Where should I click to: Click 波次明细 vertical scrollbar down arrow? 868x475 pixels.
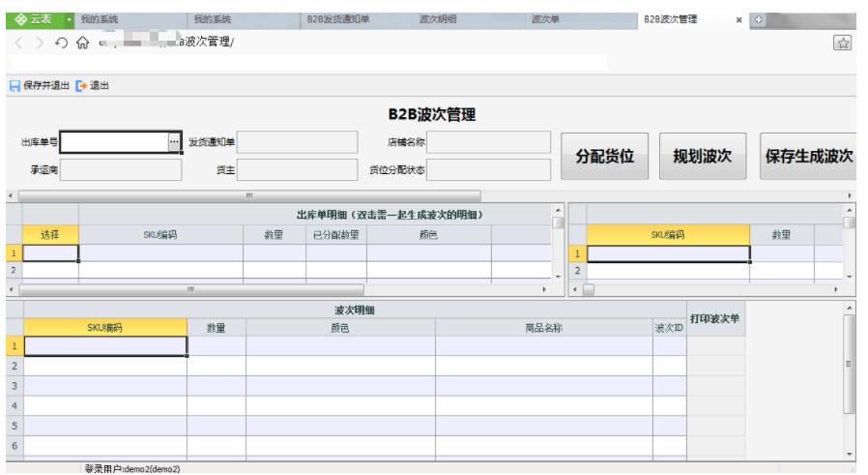point(850,454)
